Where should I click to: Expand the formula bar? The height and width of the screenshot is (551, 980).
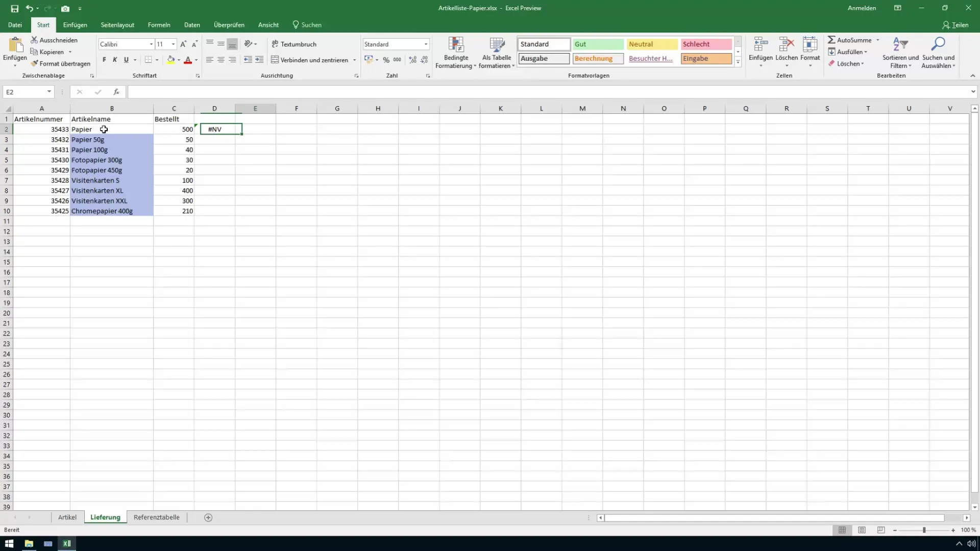pyautogui.click(x=973, y=92)
